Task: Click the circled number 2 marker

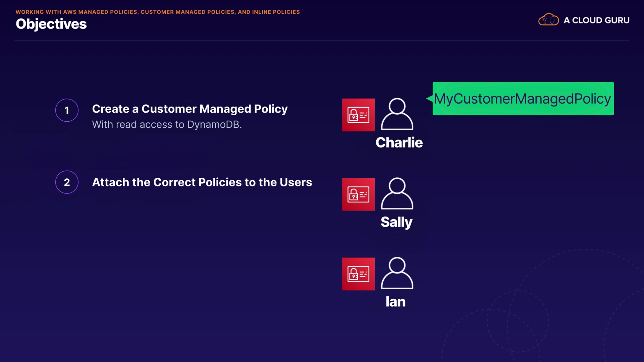Action: (x=67, y=182)
